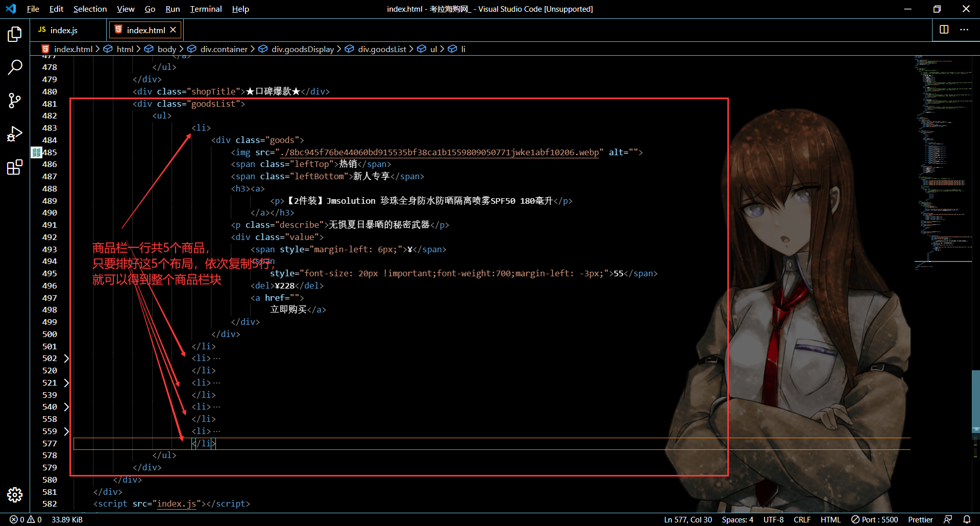Open the Run and Debug view
This screenshot has height=526, width=980.
click(x=15, y=134)
